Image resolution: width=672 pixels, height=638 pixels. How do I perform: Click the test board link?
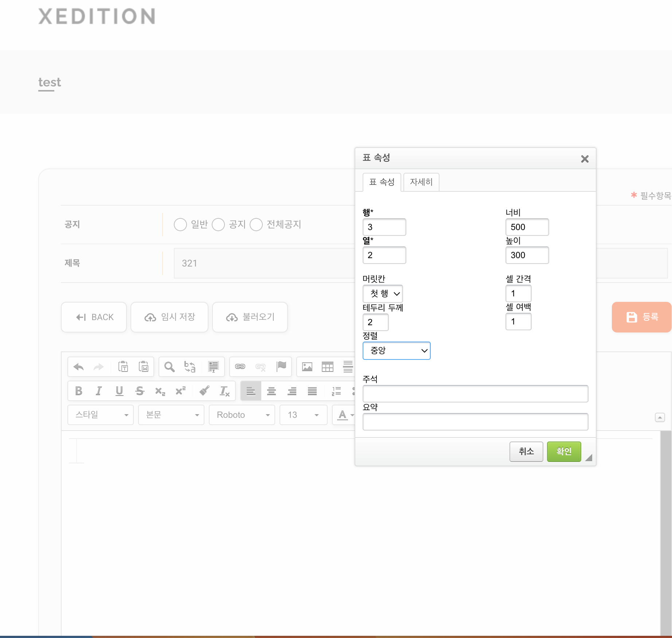(x=50, y=82)
